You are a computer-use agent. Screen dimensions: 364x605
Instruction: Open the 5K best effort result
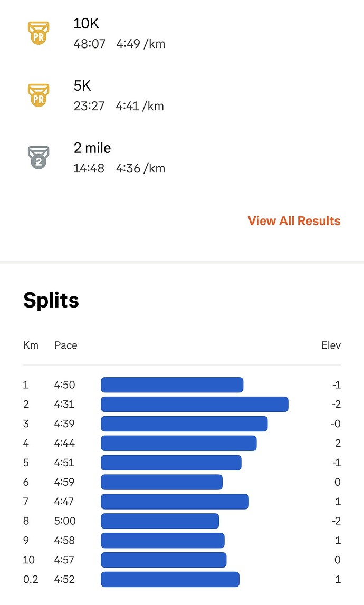tap(119, 95)
